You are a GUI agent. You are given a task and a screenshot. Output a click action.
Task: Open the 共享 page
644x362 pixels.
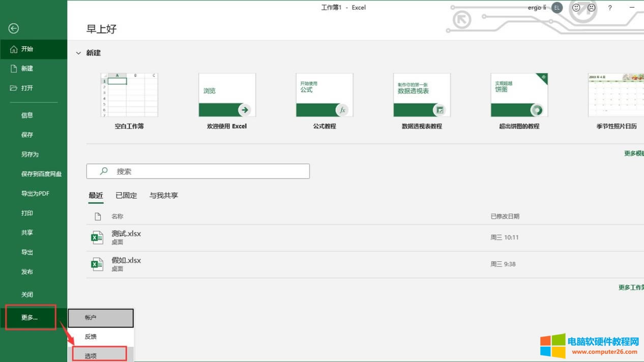(34, 233)
